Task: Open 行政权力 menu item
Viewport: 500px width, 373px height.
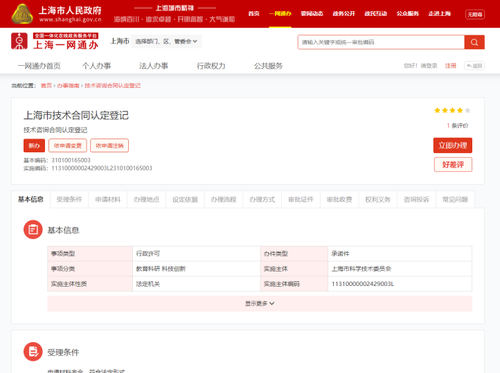Action: (x=211, y=66)
